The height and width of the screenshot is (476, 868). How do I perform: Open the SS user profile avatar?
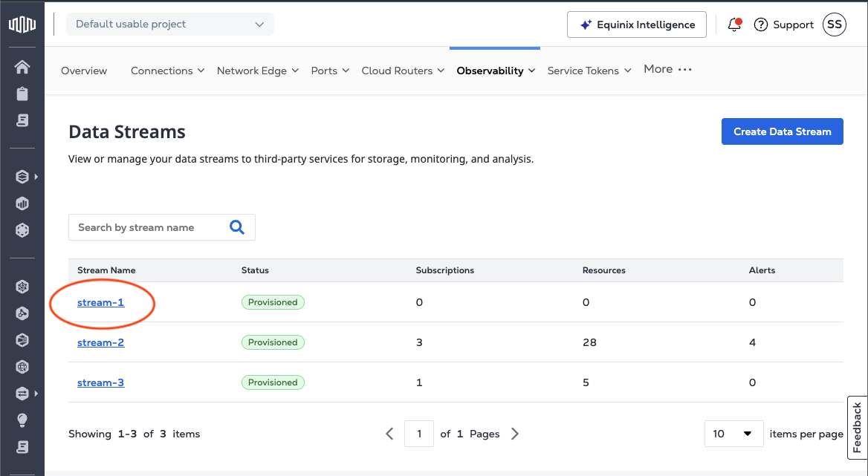pos(835,25)
